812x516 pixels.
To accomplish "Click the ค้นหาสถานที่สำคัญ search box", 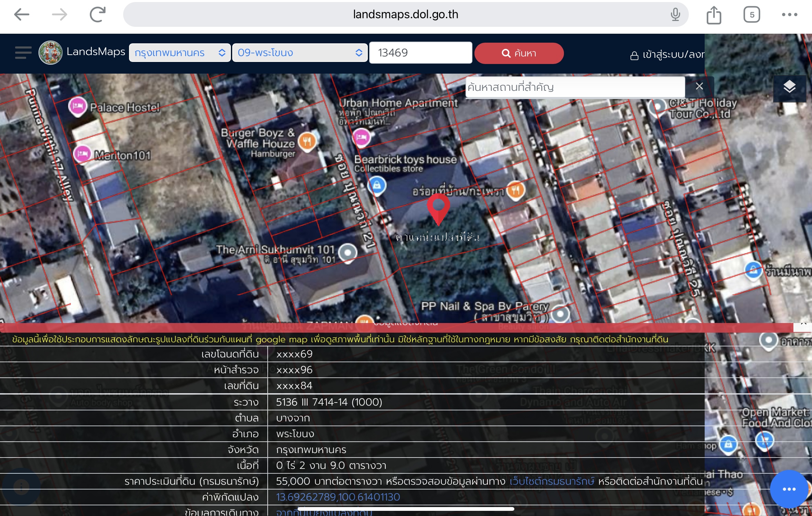I will click(x=575, y=87).
